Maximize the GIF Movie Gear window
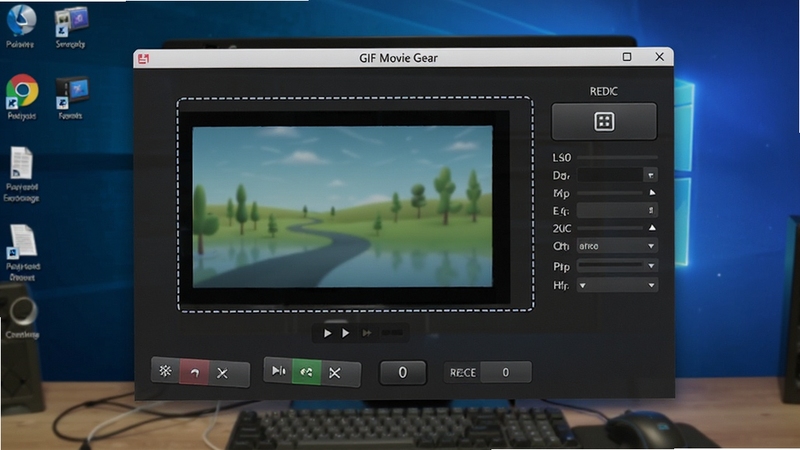 627,57
